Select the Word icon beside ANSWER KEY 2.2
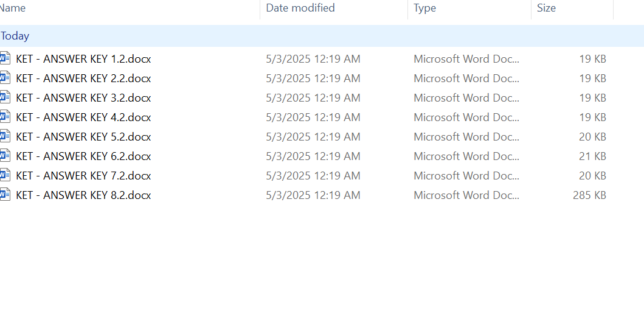Screen dimensions: 644x317 coord(5,78)
